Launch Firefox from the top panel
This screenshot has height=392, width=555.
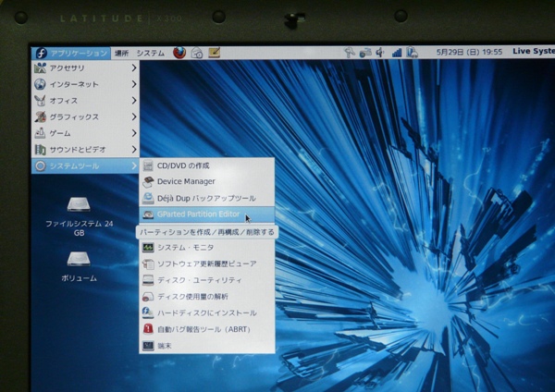[179, 53]
